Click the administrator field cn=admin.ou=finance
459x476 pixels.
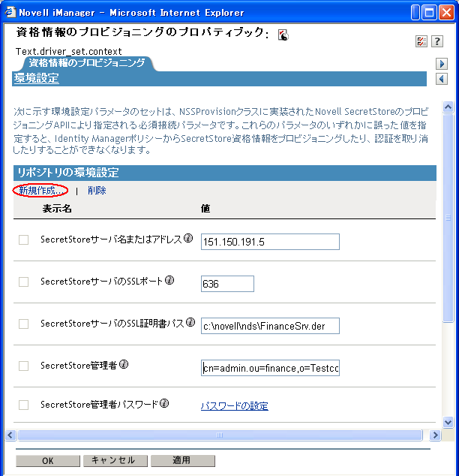[270, 368]
